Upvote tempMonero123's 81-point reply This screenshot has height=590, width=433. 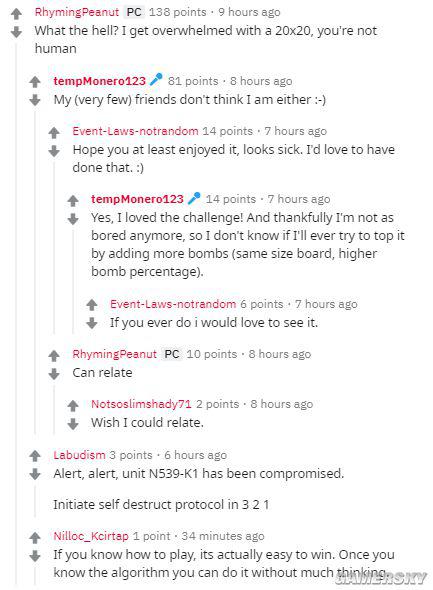point(35,82)
